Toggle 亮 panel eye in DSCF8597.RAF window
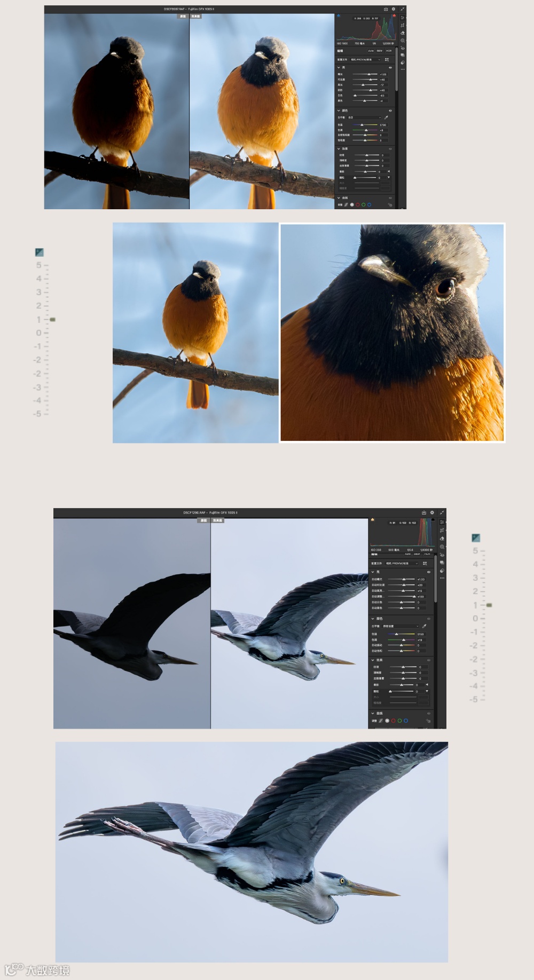Screen dimensions: 534x980 pos(390,68)
